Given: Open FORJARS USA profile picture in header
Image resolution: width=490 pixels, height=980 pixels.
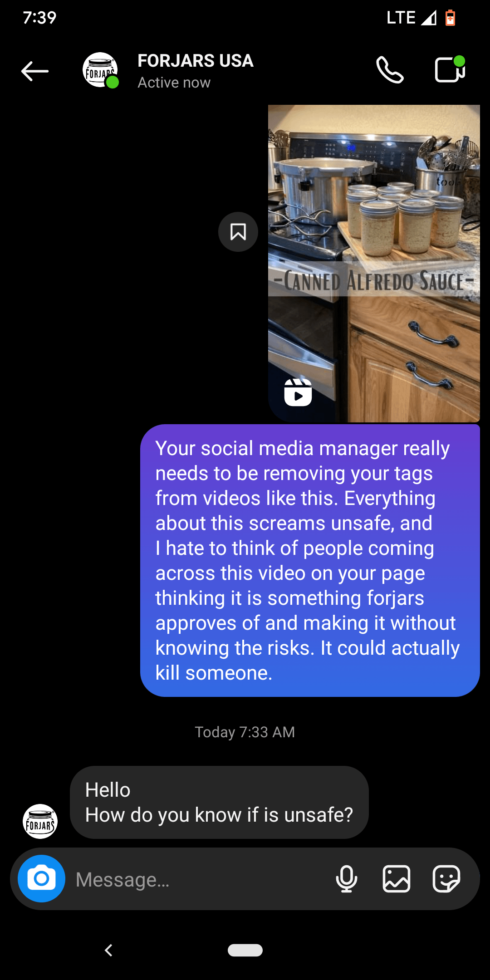Looking at the screenshot, I should 100,70.
